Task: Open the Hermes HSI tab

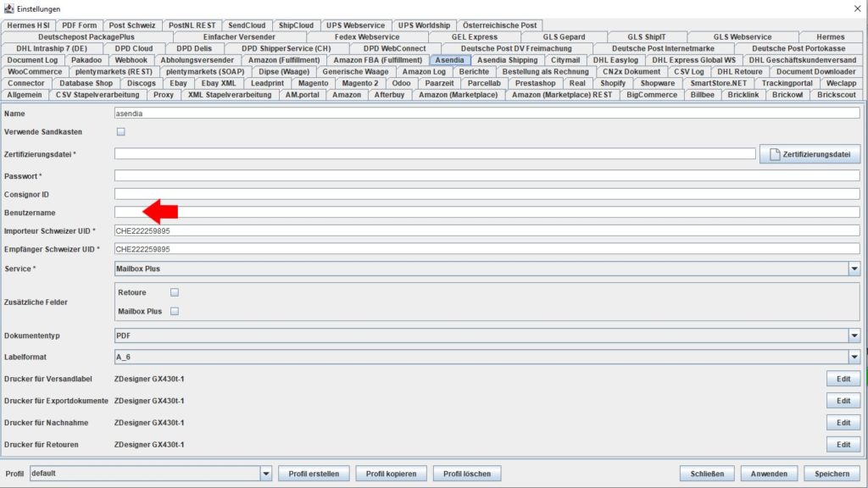Action: coord(28,25)
